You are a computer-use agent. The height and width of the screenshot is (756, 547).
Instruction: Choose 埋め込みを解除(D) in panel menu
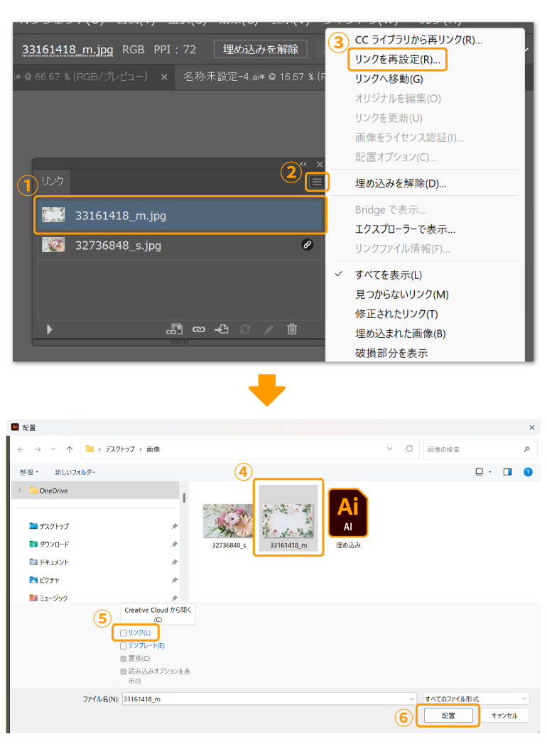pyautogui.click(x=401, y=184)
